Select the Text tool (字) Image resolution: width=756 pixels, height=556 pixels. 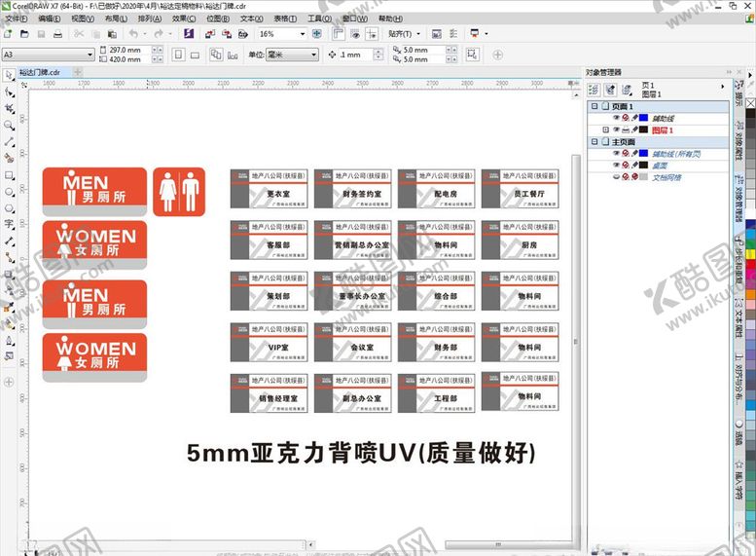9,224
